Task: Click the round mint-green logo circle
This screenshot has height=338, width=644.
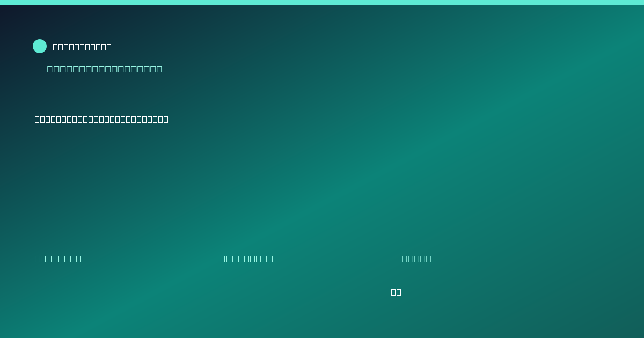Action: (40, 46)
